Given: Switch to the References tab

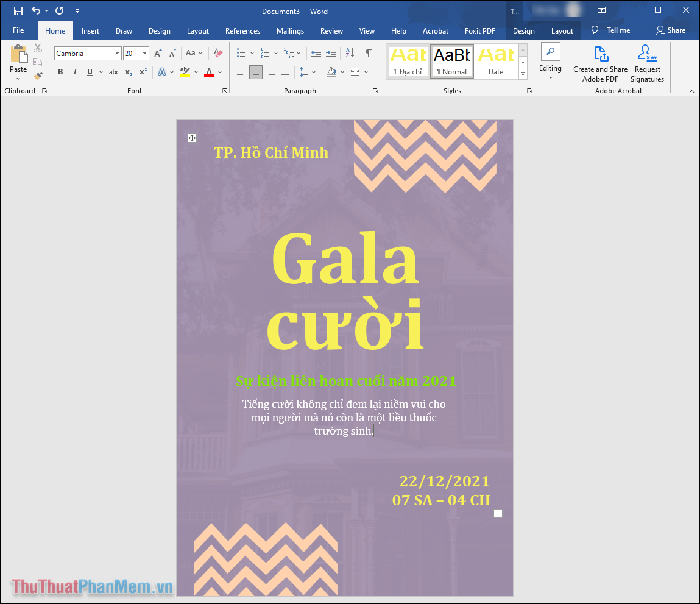Looking at the screenshot, I should tap(242, 31).
